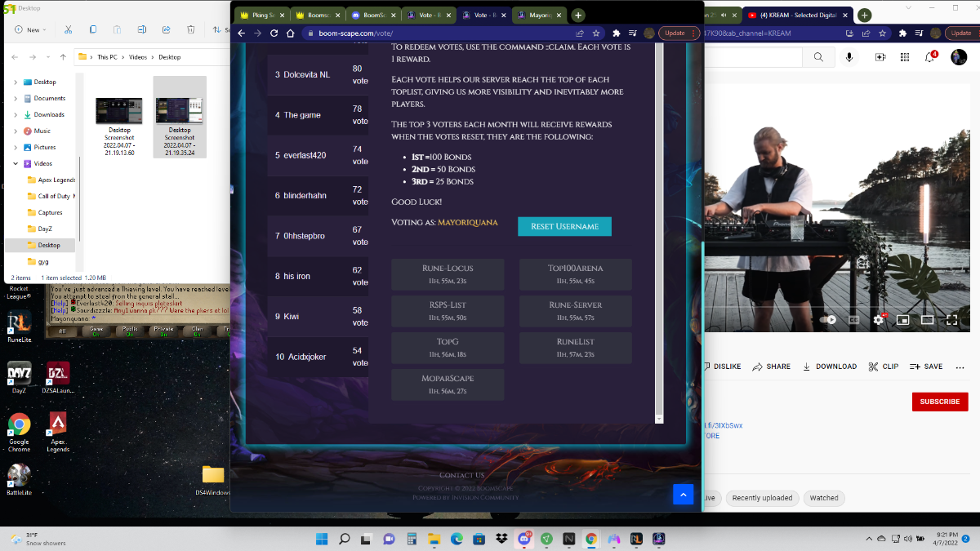Switch YouTube player to theater mode
980x551 pixels.
point(927,320)
